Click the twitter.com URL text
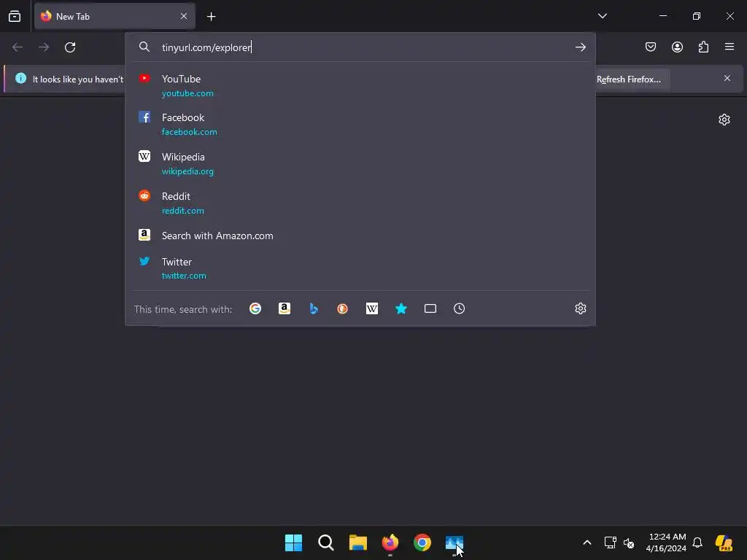This screenshot has height=560, width=747. tap(184, 276)
